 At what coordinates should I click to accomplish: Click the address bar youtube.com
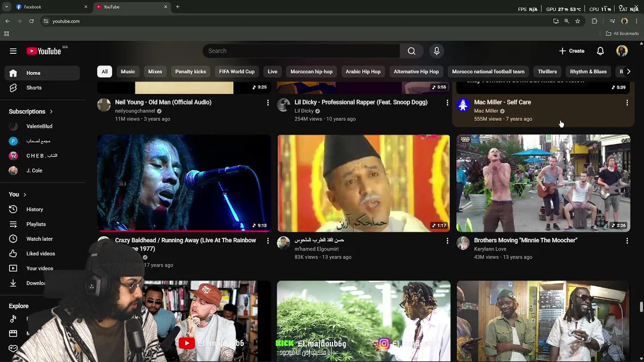(x=66, y=21)
